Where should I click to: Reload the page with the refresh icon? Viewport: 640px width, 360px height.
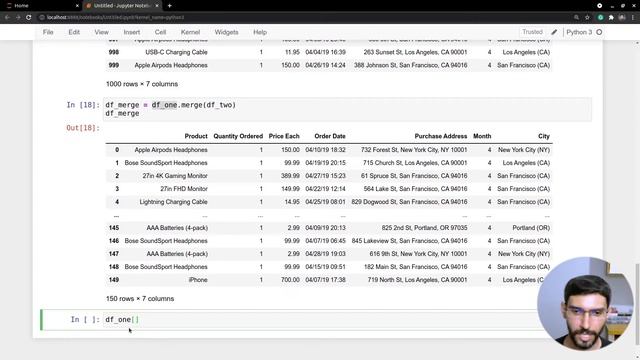tap(29, 18)
